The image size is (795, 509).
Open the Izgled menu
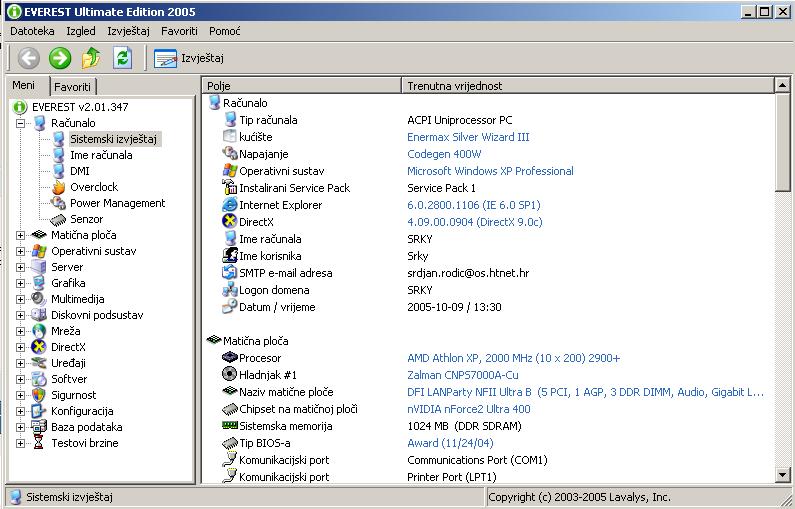(80, 31)
